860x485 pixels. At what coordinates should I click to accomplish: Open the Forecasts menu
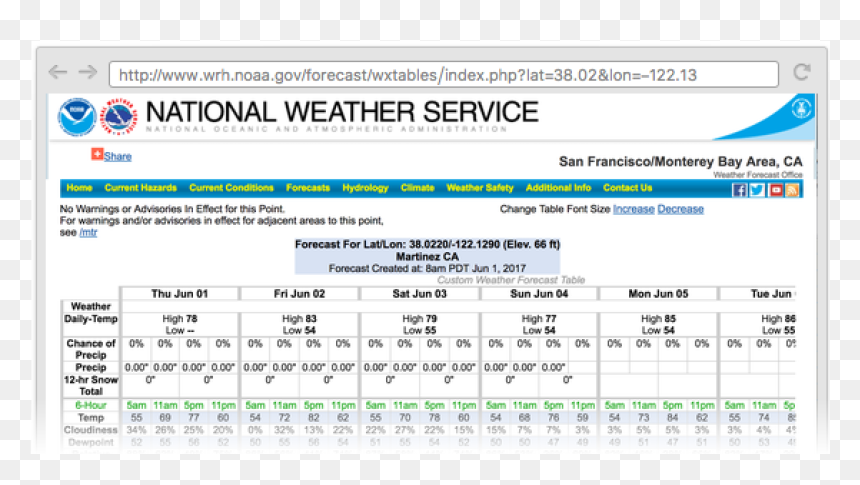(308, 188)
